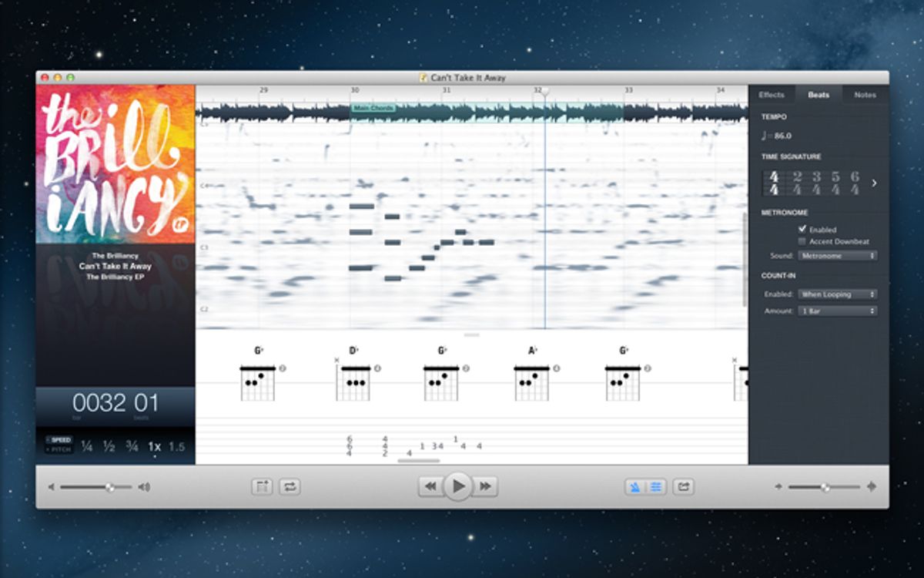Click the zoom in icon

[x=871, y=487]
